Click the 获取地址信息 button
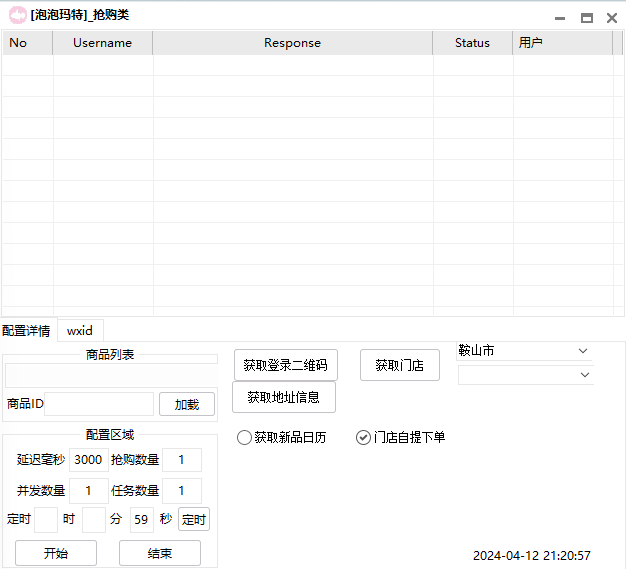The image size is (626, 569). coord(284,397)
